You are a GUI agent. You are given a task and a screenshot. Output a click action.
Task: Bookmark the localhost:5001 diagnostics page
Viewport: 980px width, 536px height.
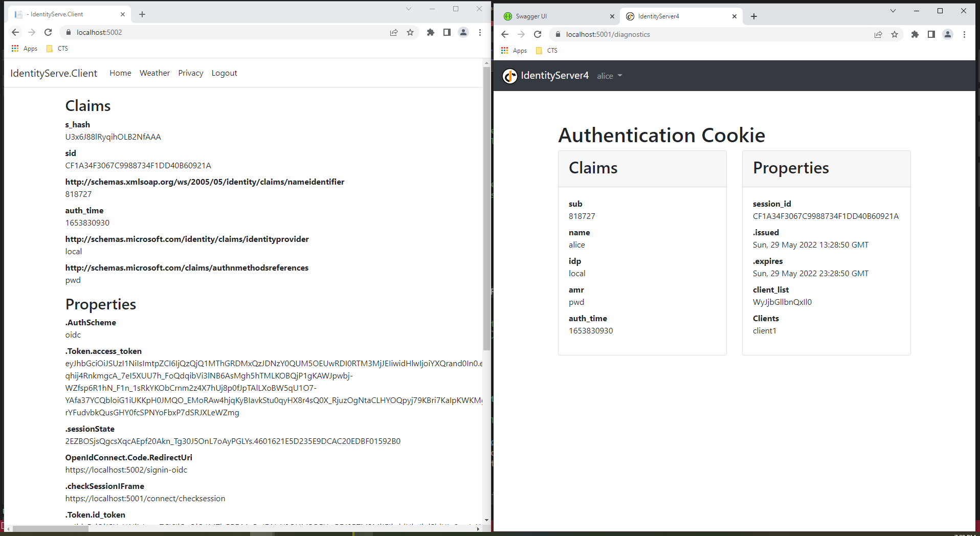pyautogui.click(x=894, y=34)
